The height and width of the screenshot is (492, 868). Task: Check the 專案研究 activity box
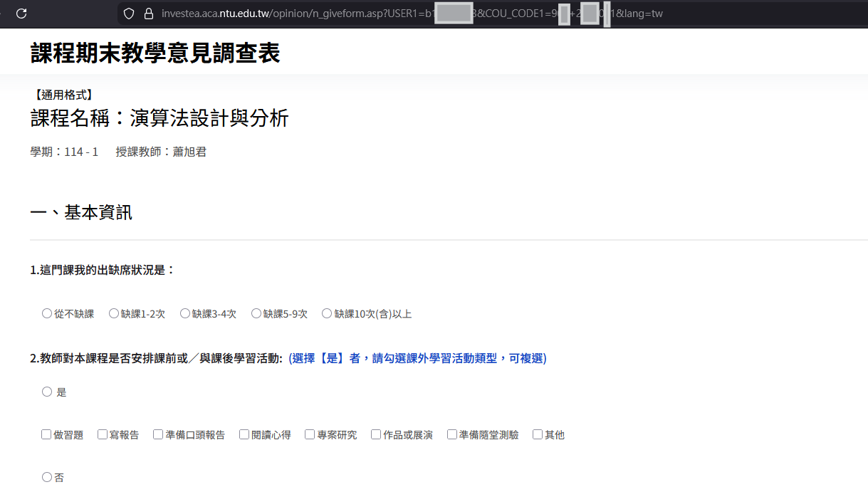pos(310,434)
